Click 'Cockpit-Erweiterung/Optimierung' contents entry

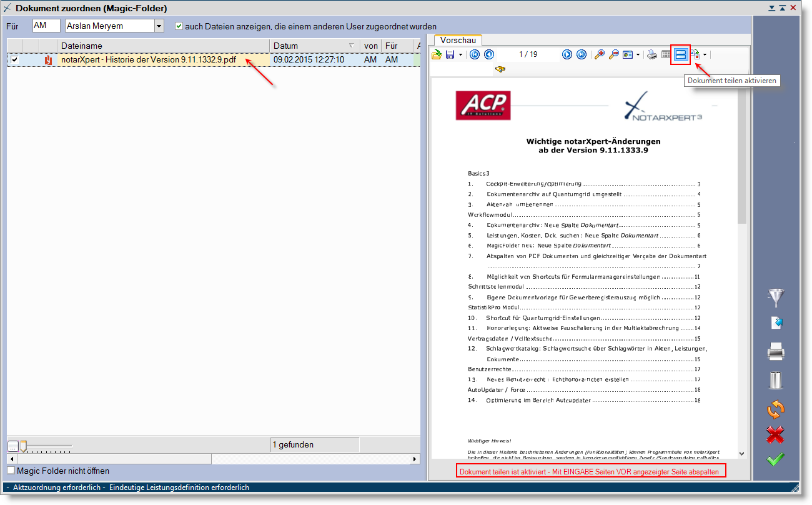tap(534, 184)
